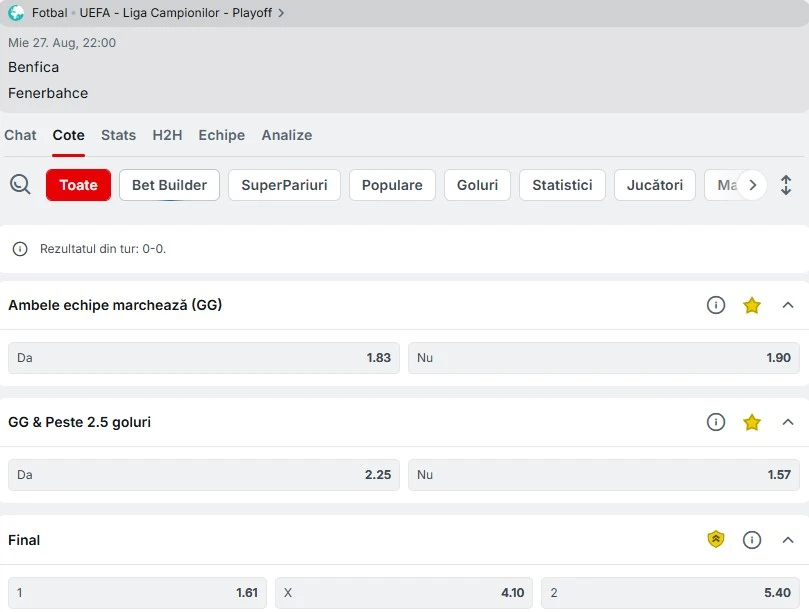809x612 pixels.
Task: Open the market search magnifier icon
Action: pyautogui.click(x=20, y=184)
